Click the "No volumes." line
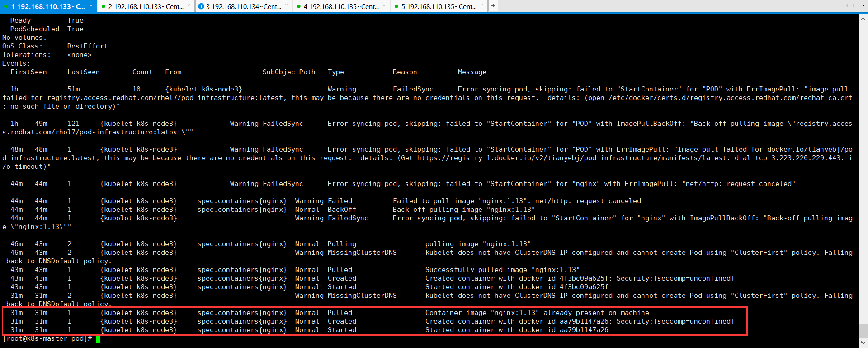Viewport: 868px width, 348px height. pos(24,38)
